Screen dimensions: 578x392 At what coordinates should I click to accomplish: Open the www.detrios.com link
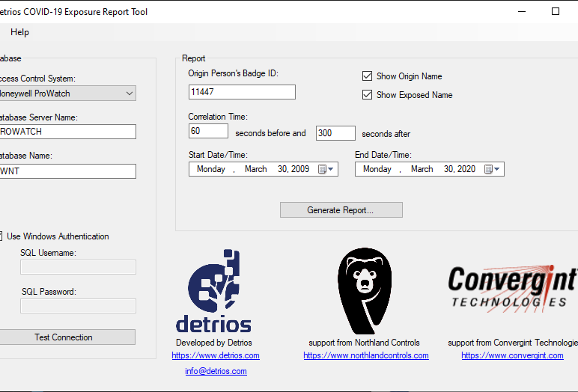pos(216,355)
